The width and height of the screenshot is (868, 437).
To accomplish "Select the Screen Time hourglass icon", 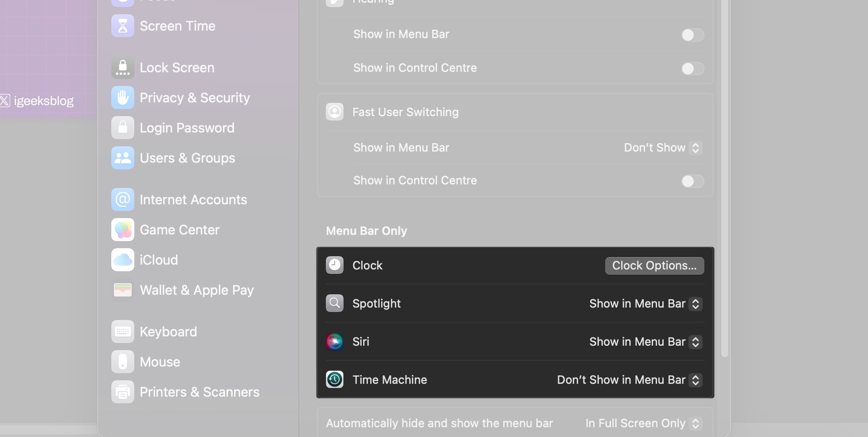I will pos(122,26).
